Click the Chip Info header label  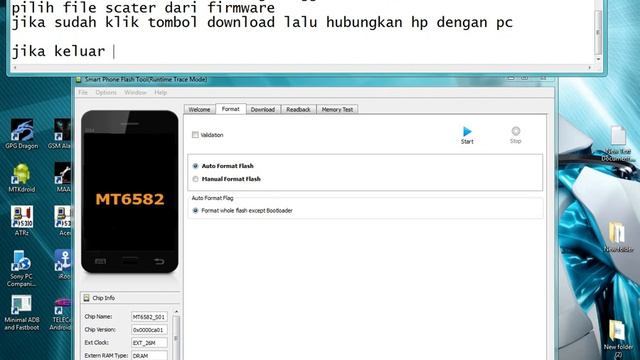pos(103,298)
